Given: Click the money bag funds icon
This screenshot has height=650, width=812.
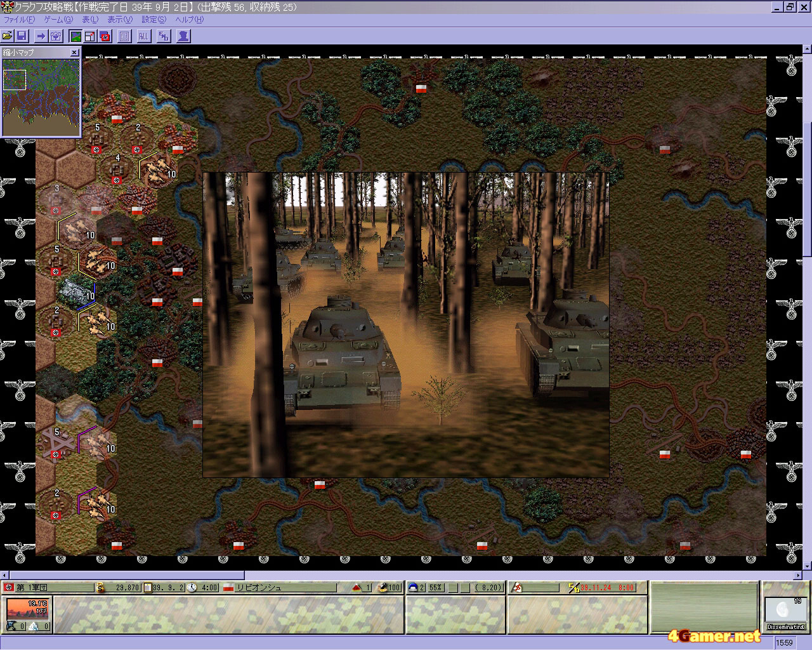Looking at the screenshot, I should [x=100, y=587].
